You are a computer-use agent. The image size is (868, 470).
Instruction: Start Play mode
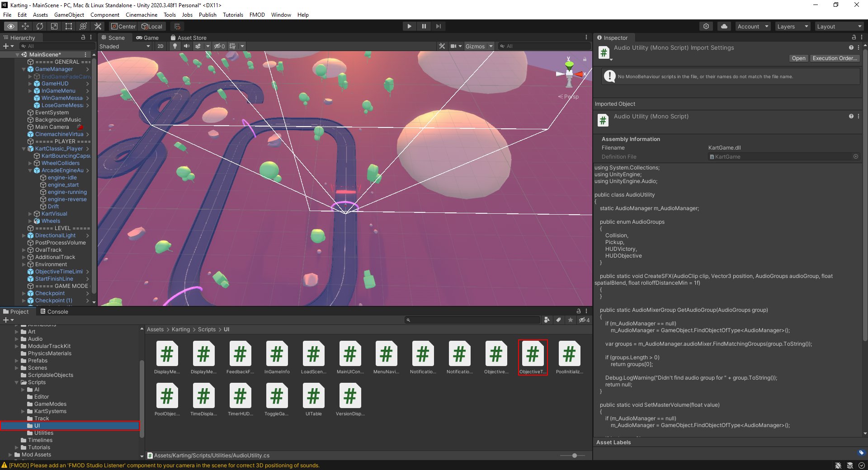pos(409,26)
